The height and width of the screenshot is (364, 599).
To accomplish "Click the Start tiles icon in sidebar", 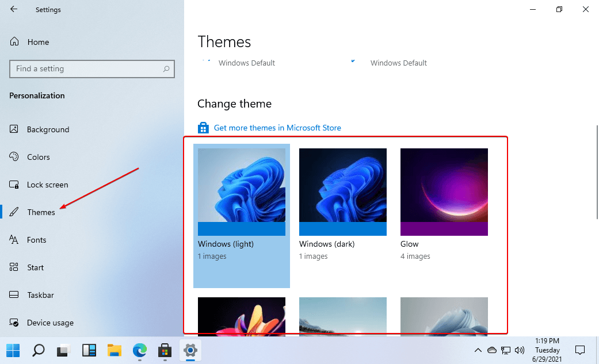I will click(14, 267).
